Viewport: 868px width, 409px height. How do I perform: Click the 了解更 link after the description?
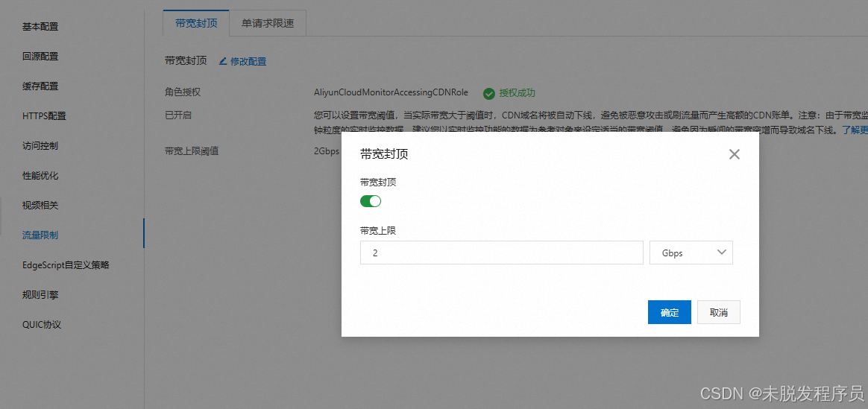[x=855, y=130]
